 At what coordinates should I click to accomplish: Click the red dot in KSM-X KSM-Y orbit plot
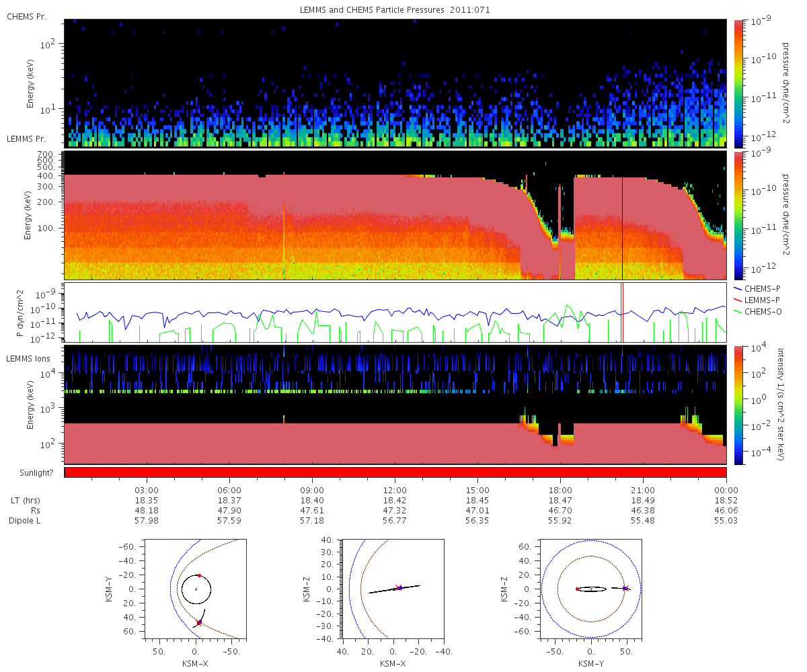pyautogui.click(x=199, y=575)
